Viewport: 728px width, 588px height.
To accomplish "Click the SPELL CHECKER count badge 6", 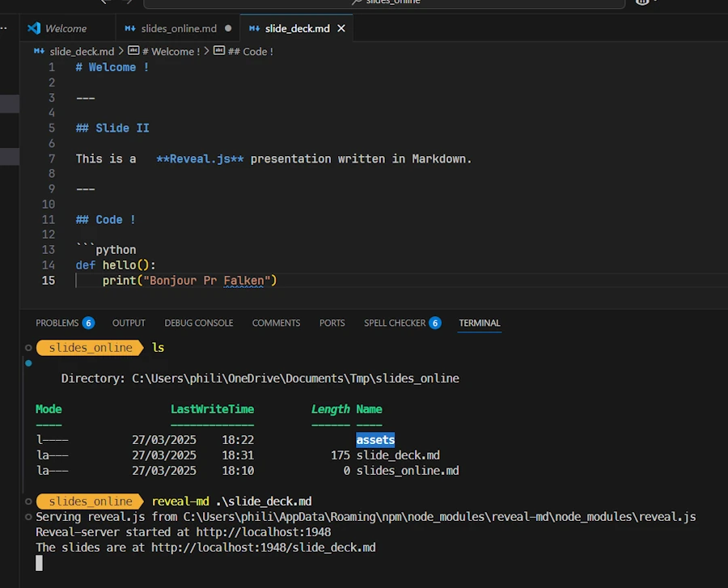I will click(435, 323).
